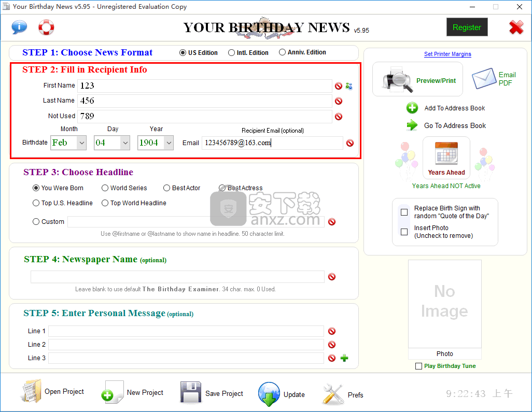Click the Update globe download icon

[x=269, y=394]
